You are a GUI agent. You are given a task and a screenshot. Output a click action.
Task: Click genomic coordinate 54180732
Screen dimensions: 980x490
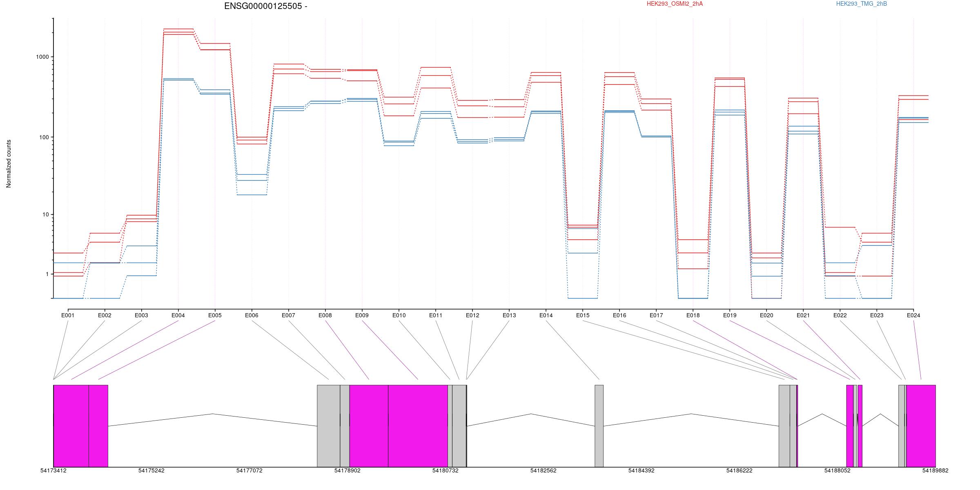pyautogui.click(x=445, y=470)
